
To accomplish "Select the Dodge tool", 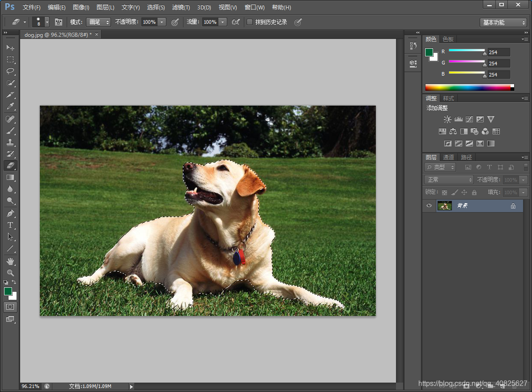I will click(x=10, y=201).
